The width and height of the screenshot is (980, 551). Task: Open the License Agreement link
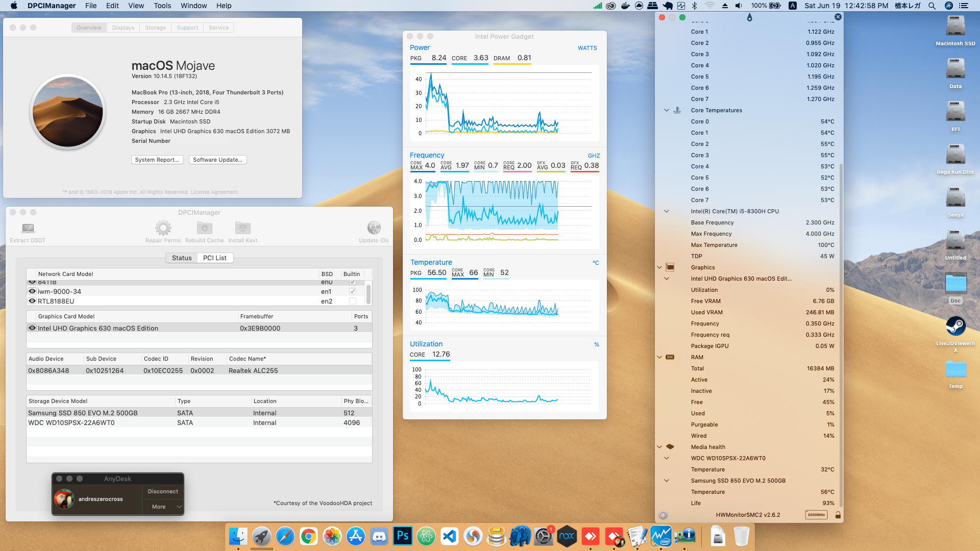[214, 192]
